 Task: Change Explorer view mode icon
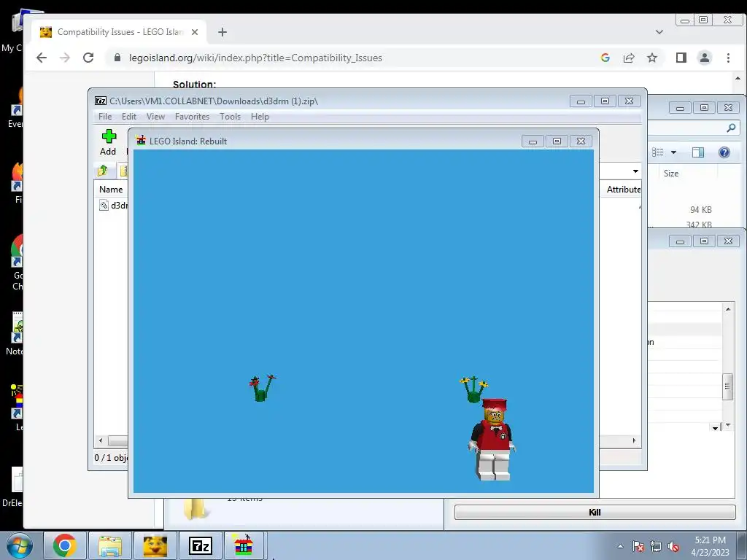(x=658, y=152)
